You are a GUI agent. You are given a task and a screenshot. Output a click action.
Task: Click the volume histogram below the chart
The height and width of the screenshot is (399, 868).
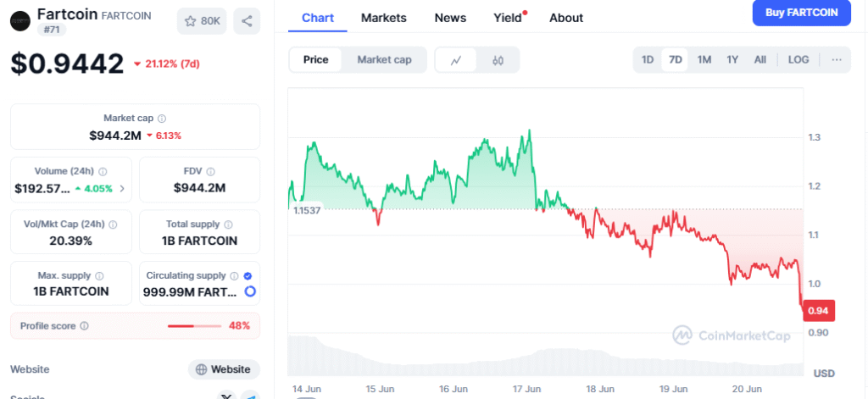545,357
